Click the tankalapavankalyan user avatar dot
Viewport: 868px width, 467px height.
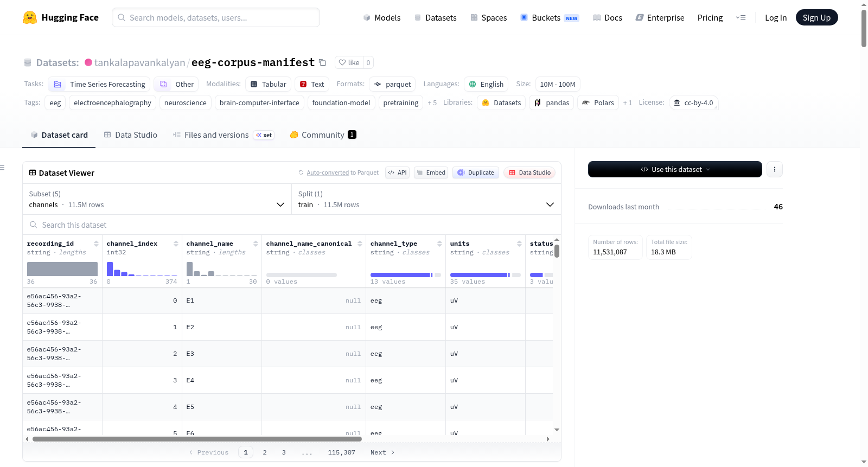88,62
